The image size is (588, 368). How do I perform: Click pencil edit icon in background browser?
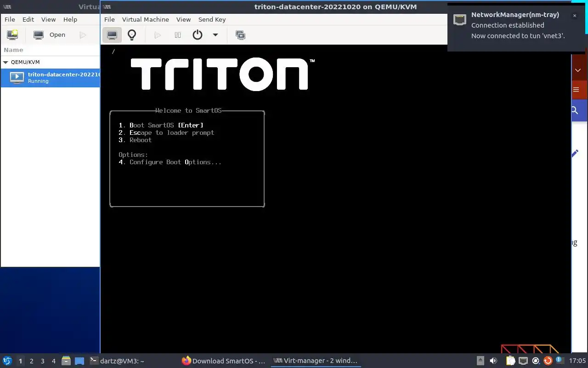point(575,153)
